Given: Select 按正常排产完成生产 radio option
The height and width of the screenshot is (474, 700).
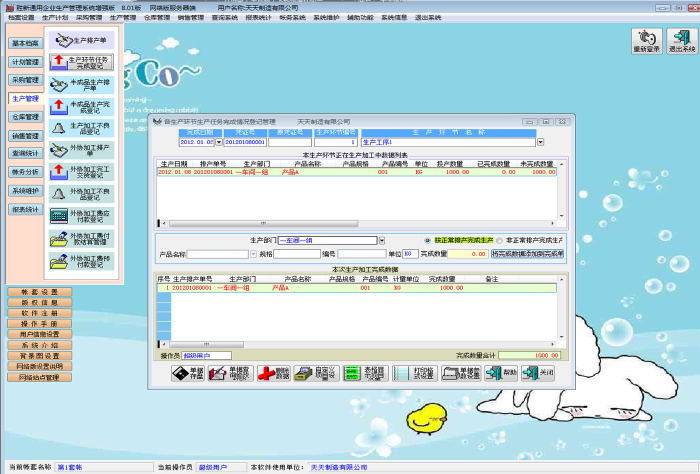Looking at the screenshot, I should 427,241.
